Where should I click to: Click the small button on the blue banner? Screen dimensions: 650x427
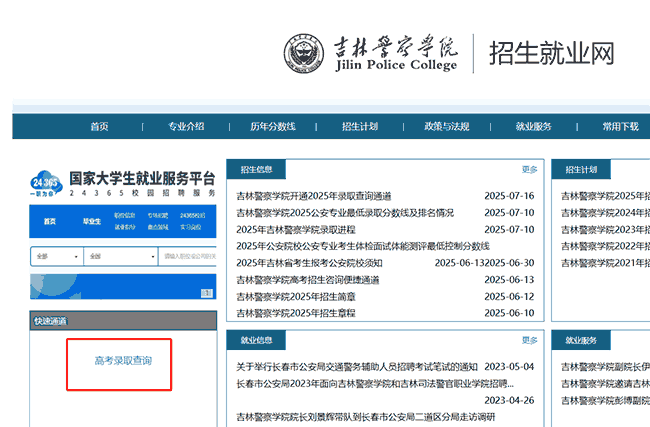207,293
